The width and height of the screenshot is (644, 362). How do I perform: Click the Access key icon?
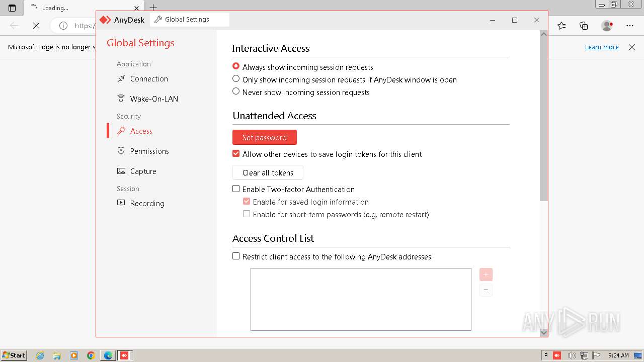(x=121, y=131)
